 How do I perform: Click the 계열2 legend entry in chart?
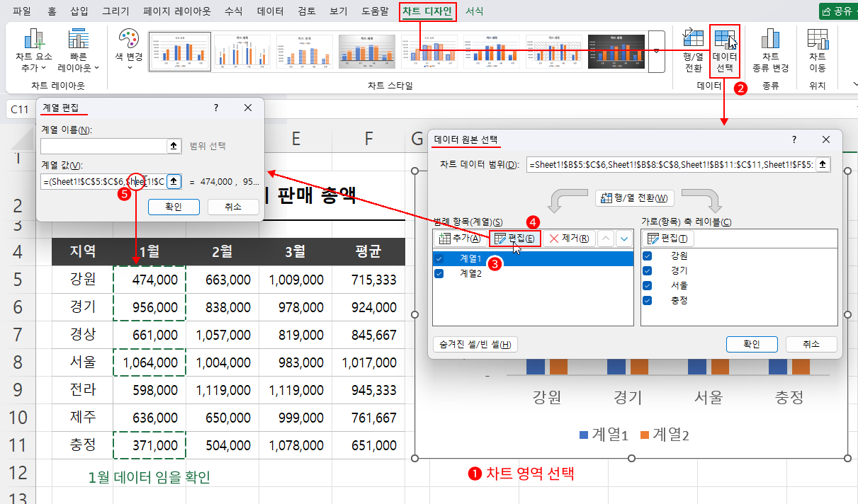pyautogui.click(x=665, y=434)
